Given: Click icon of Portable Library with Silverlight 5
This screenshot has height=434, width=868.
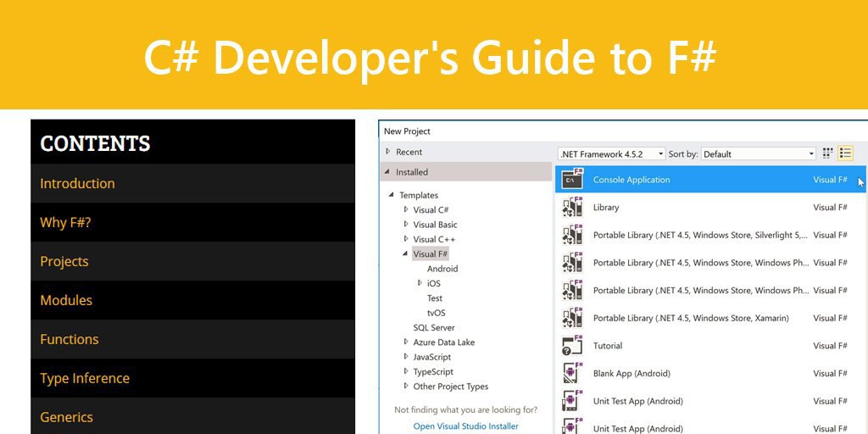Looking at the screenshot, I should (572, 235).
